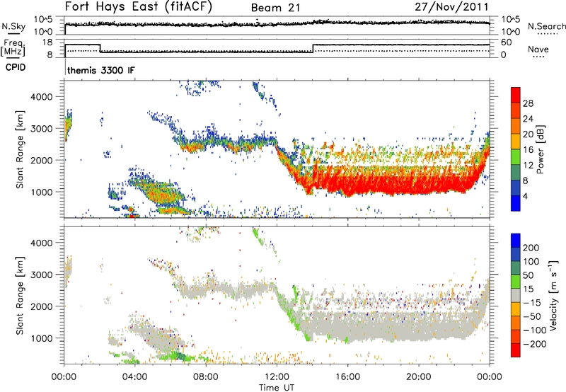
Task: Click the 2000 tick of power panel
Action: (41, 160)
